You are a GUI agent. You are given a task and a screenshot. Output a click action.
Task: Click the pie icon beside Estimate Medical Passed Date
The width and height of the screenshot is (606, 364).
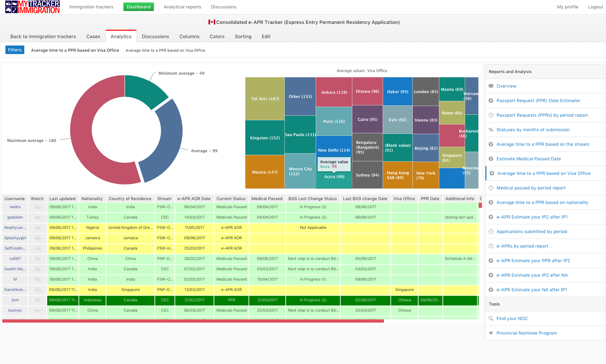491,159
